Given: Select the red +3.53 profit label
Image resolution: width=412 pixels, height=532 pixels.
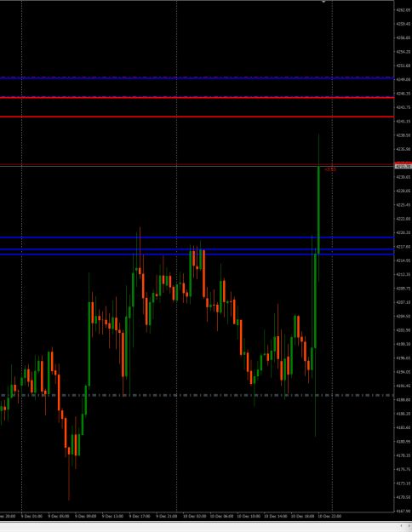Looking at the screenshot, I should [x=330, y=169].
